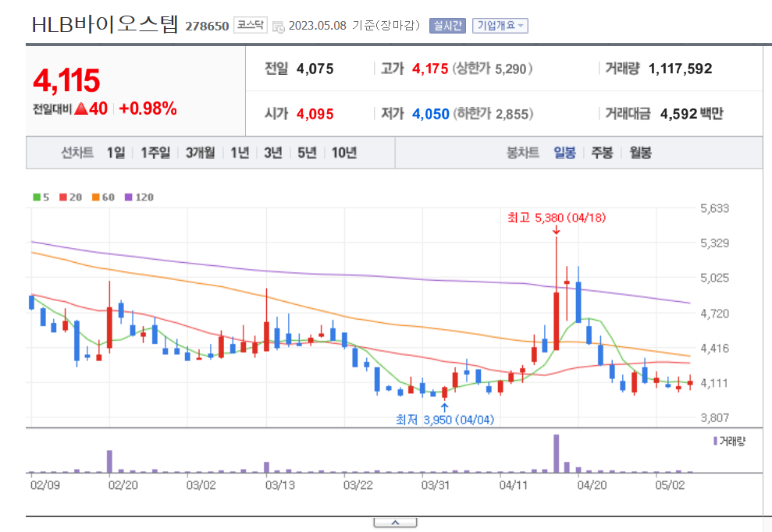
Task: Click the purple 거래량 volume legend
Action: 729,441
